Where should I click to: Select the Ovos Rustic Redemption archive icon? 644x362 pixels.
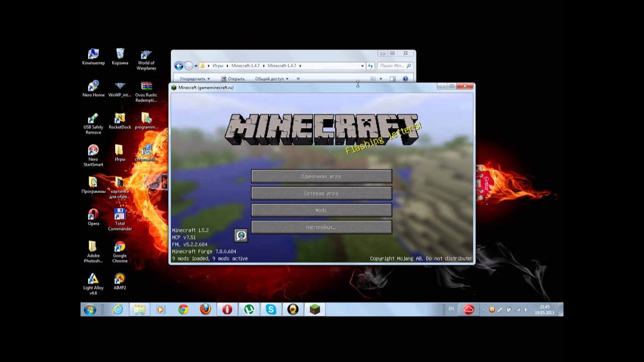tap(146, 92)
